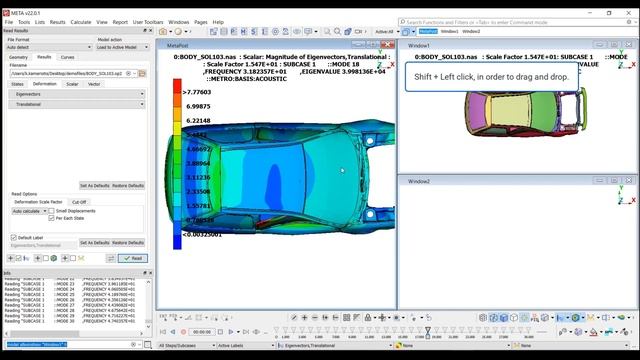Jump to the first animation state

click(163, 332)
